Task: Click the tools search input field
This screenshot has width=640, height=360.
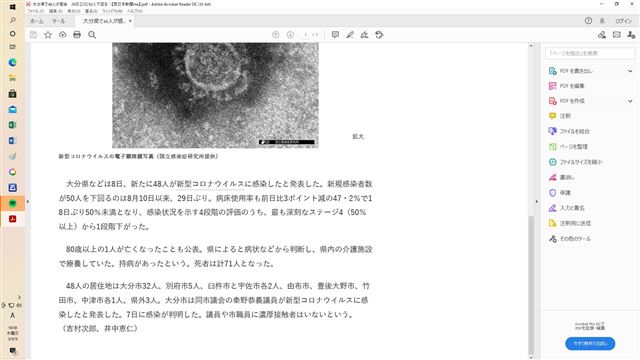Action: (590, 53)
